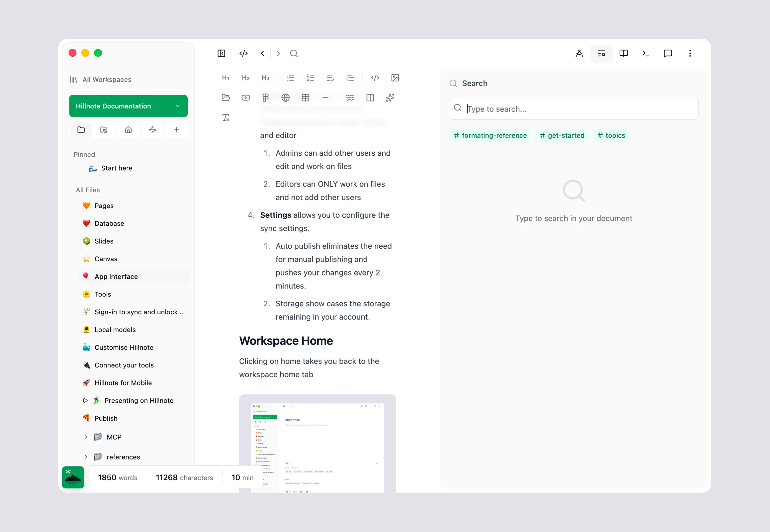Open the source code view icon

click(243, 53)
